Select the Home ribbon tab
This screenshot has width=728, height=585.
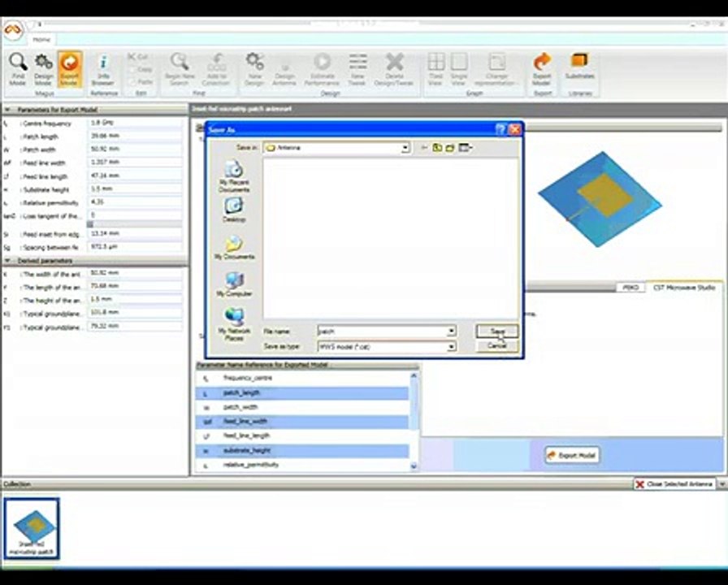(41, 40)
